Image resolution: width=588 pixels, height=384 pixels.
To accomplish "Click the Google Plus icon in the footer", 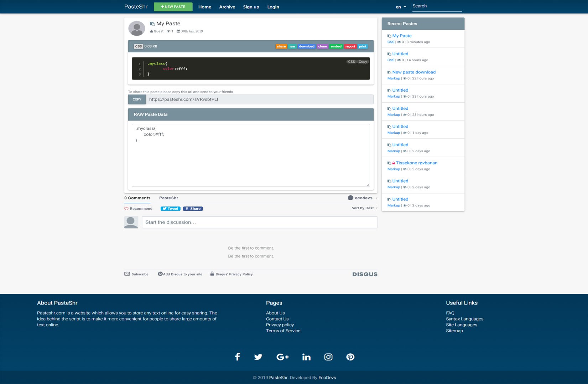I will coord(282,357).
